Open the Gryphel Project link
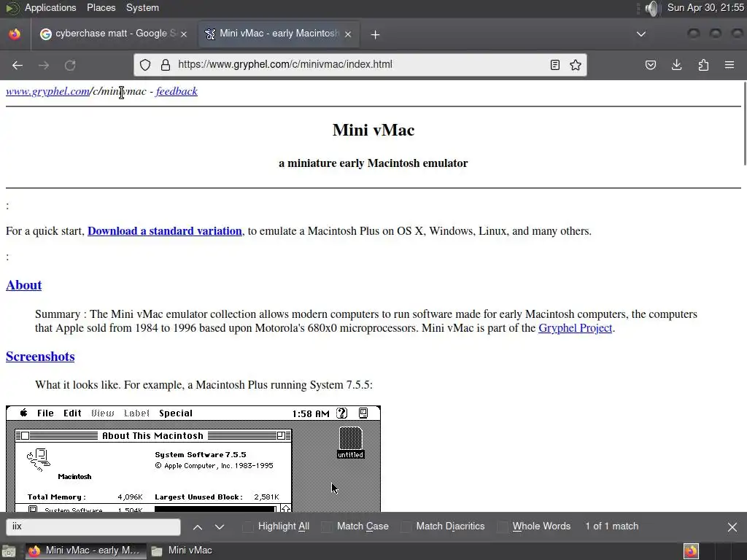 575,328
